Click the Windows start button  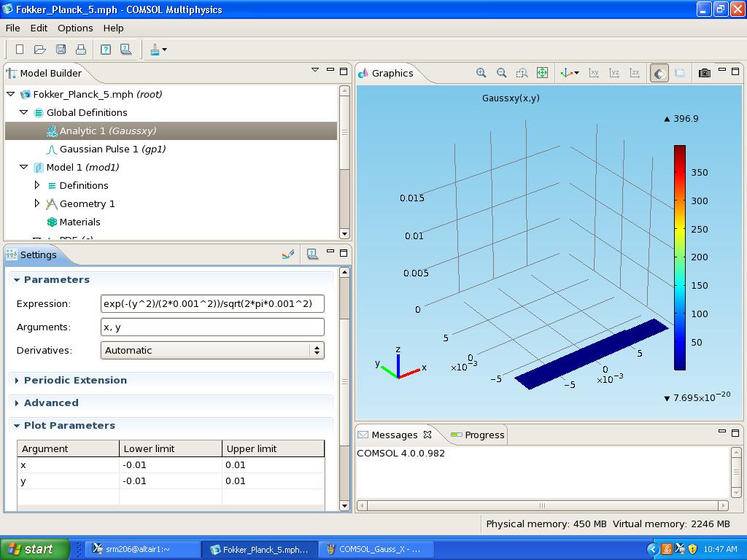[x=34, y=549]
